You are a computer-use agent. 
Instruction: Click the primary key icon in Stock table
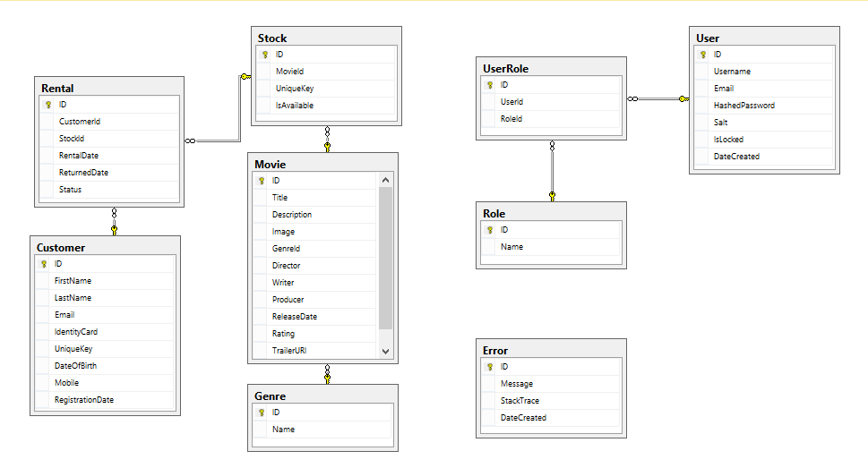265,55
